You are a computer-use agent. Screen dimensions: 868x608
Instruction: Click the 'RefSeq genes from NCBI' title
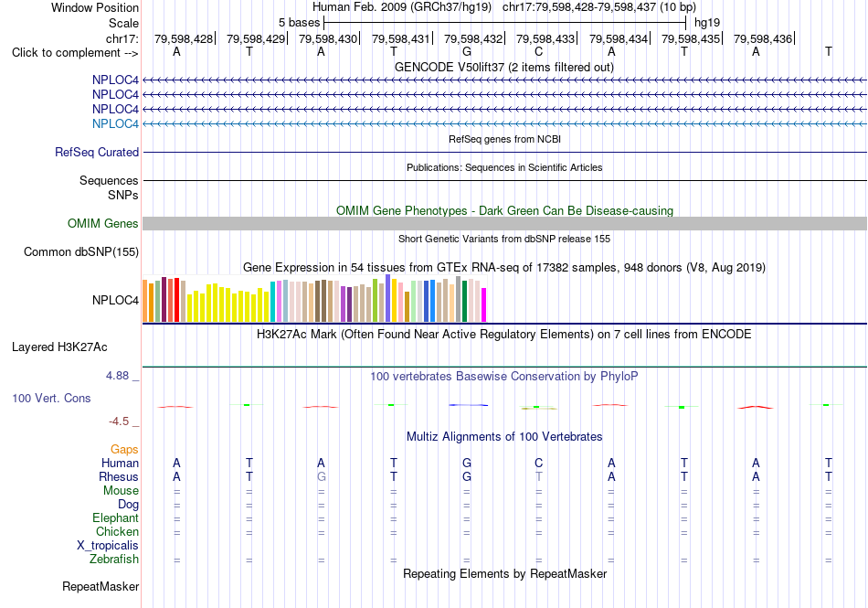pyautogui.click(x=504, y=139)
